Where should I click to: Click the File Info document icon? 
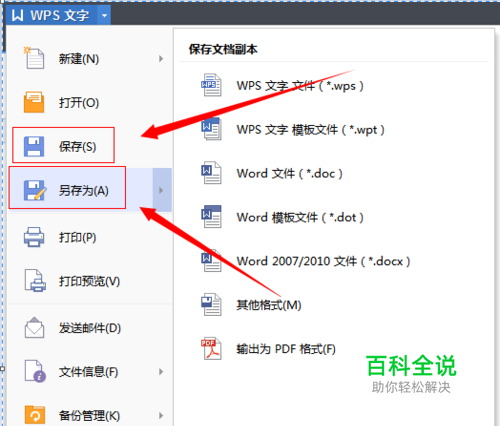click(x=35, y=371)
